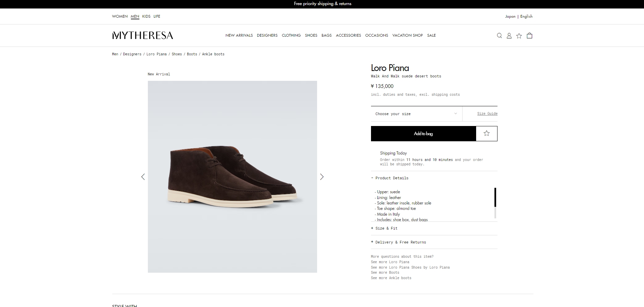Go to Ankle boots breadcrumb
Viewport: 644px width, 307px height.
click(x=213, y=54)
